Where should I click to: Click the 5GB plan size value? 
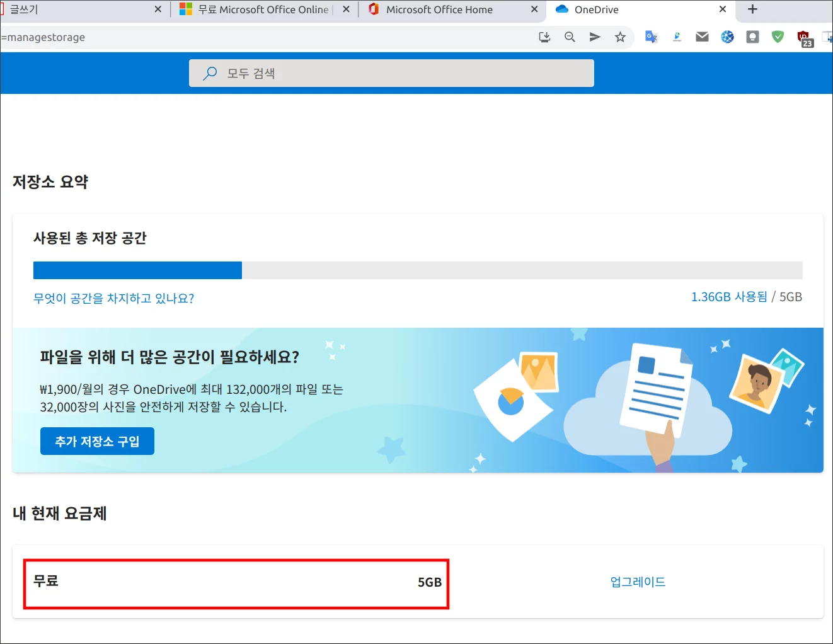(x=430, y=582)
